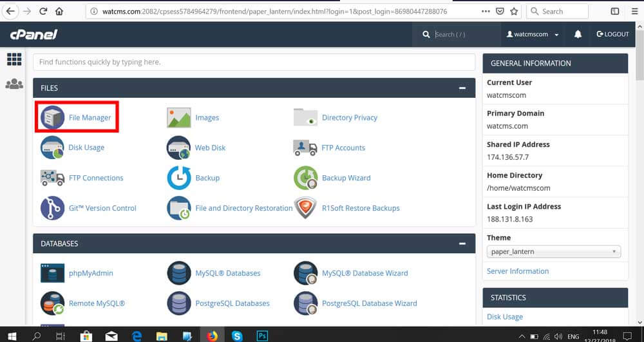The width and height of the screenshot is (644, 342).
Task: Open the Backup clock icon
Action: [x=178, y=178]
